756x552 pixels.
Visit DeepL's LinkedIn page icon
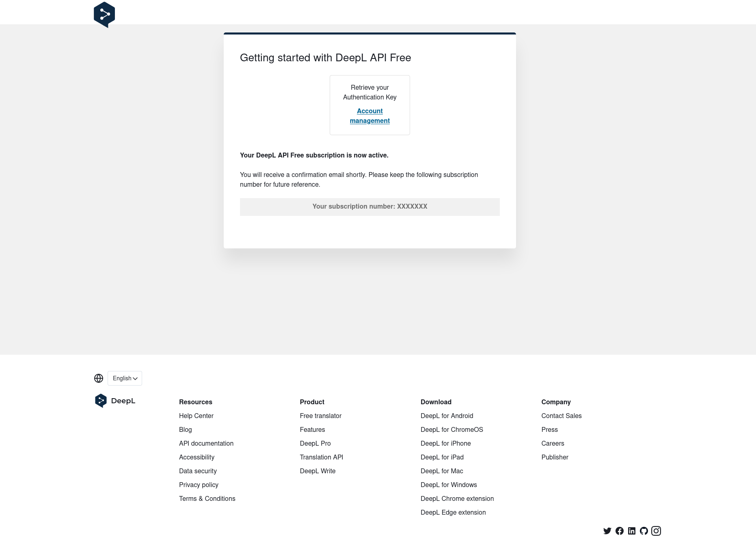click(631, 531)
